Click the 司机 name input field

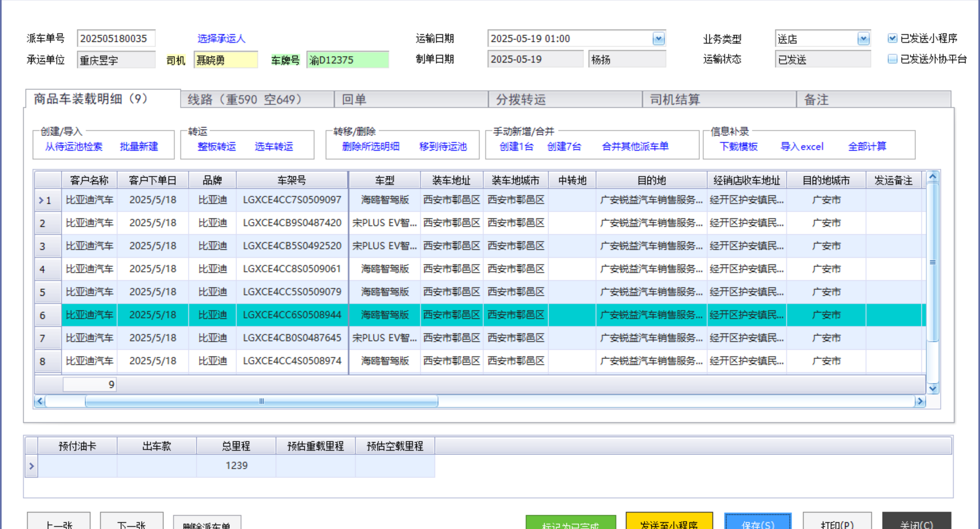(226, 60)
